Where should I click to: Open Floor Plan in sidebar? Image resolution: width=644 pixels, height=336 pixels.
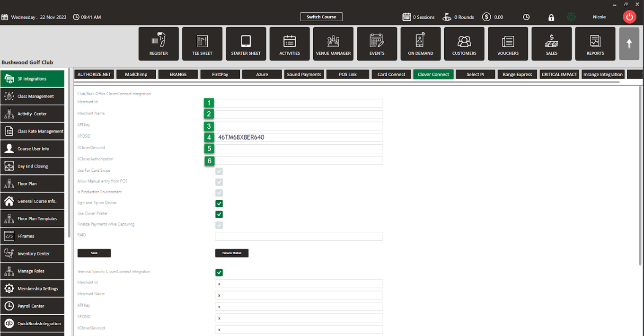[x=32, y=184]
